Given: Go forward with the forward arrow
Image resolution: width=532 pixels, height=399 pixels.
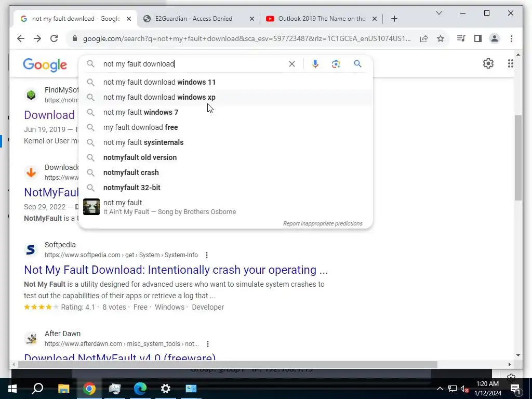Looking at the screenshot, I should click(x=37, y=38).
